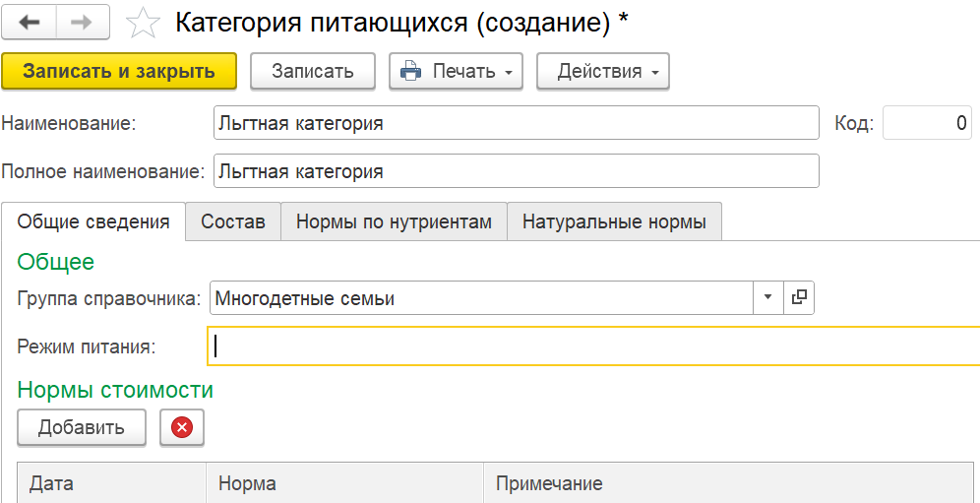Screen dimensions: 980x503
Task: Open the Действия dropdown menu
Action: 602,72
